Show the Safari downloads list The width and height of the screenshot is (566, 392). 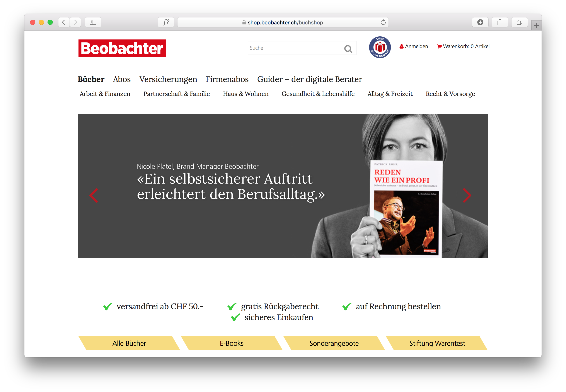pyautogui.click(x=480, y=22)
